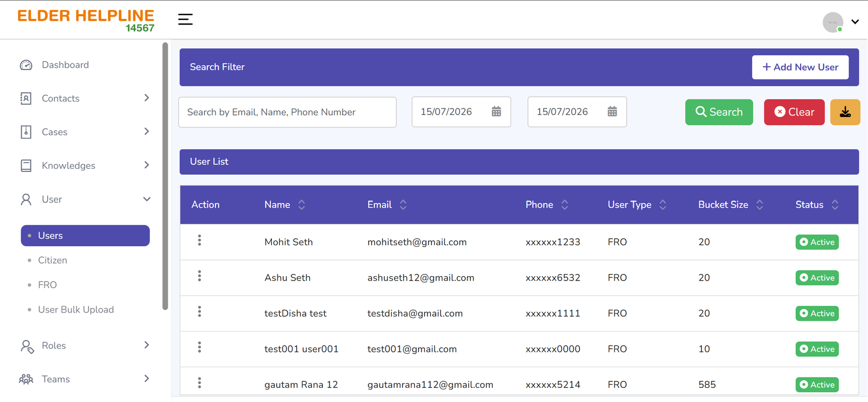868x402 pixels.
Task: Open action menu for gautam Rana 12 row
Action: tap(200, 383)
